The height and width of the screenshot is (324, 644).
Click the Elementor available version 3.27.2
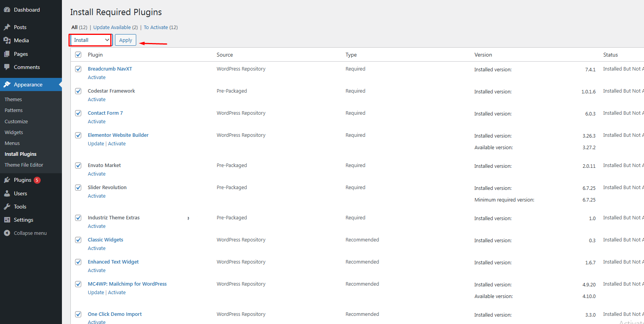[x=589, y=148]
